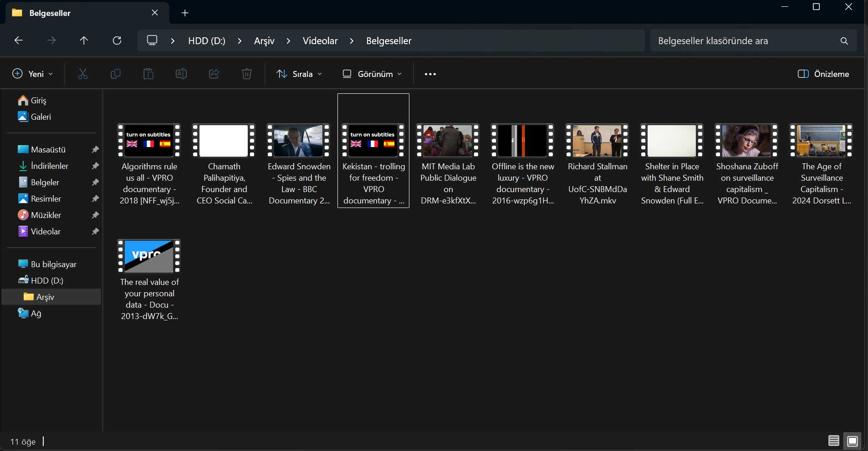Unpin Masaüstü from quick access
This screenshot has height=451, width=868.
95,149
